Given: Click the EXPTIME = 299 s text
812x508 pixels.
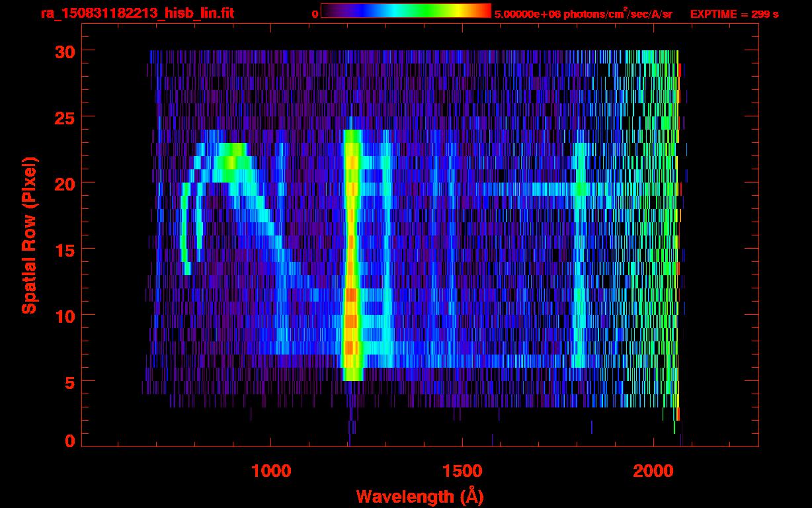Looking at the screenshot, I should (734, 14).
